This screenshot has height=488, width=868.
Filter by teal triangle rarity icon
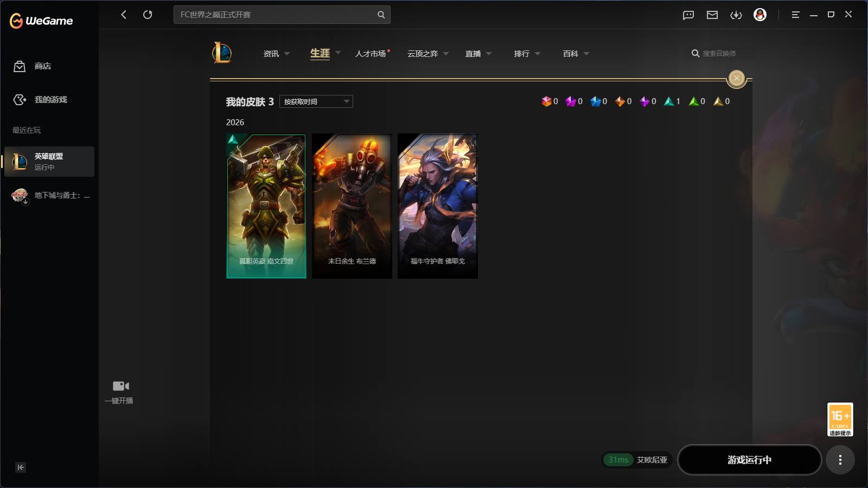668,101
